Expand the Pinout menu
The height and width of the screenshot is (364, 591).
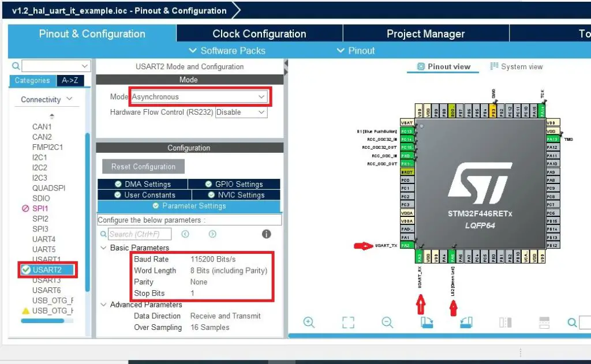[x=356, y=51]
